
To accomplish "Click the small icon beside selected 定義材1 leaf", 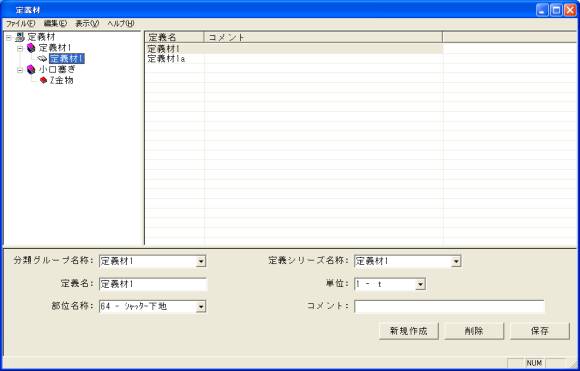I will pyautogui.click(x=43, y=58).
